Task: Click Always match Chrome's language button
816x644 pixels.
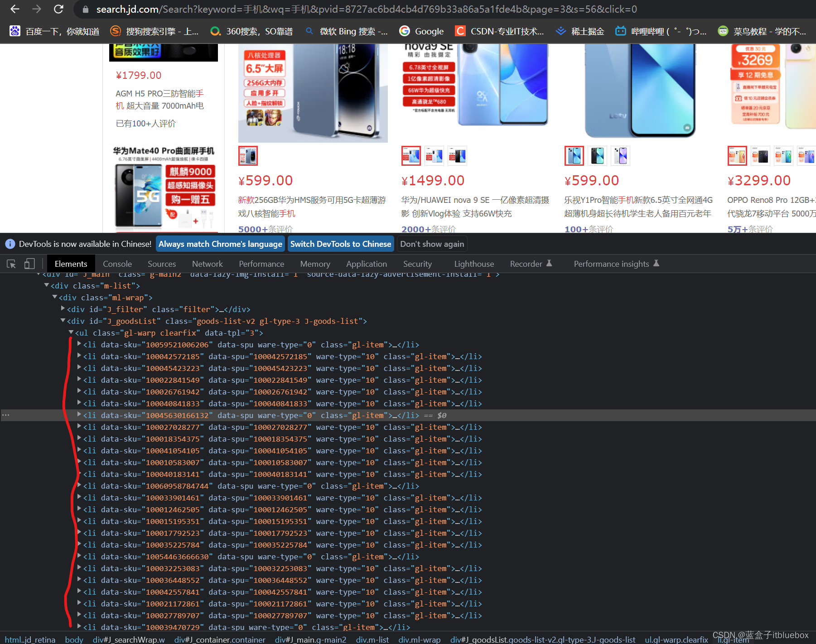Action: click(x=220, y=244)
